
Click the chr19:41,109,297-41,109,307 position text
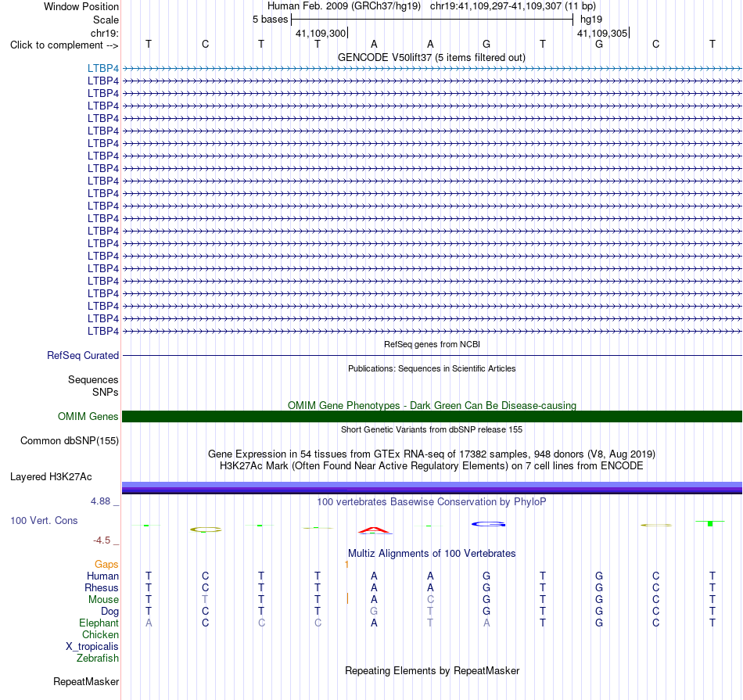(513, 6)
